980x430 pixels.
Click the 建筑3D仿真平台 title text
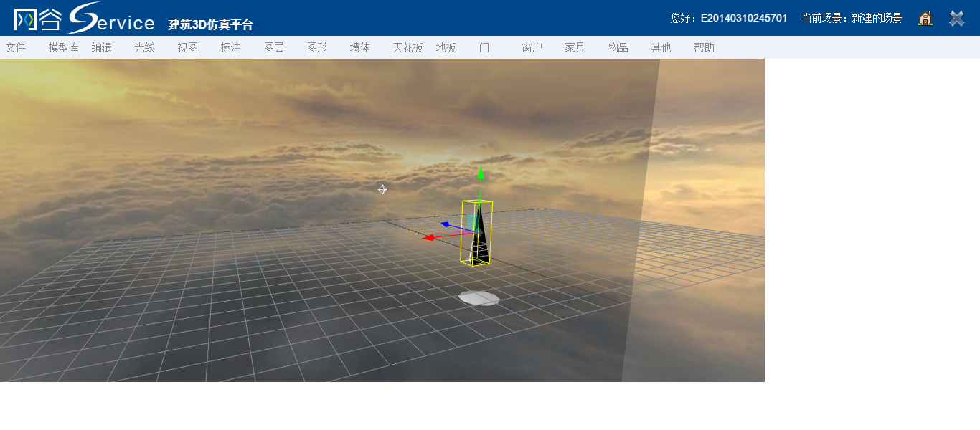211,24
